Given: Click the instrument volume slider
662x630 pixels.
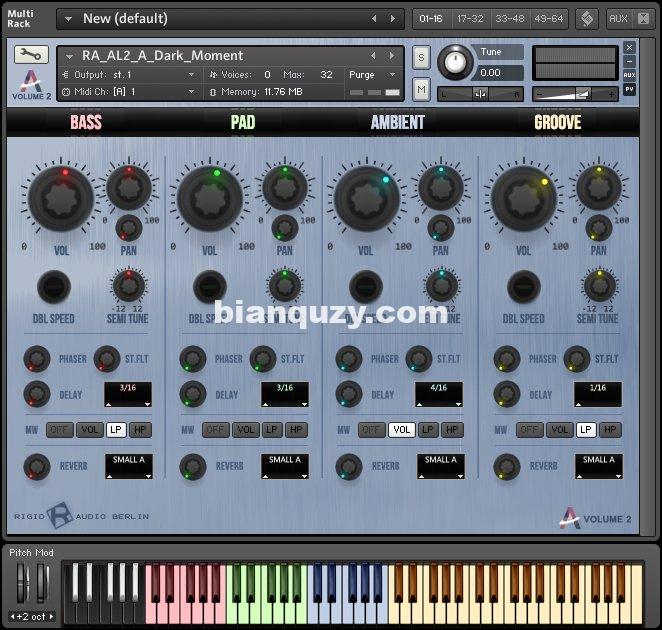Looking at the screenshot, I should tap(575, 94).
